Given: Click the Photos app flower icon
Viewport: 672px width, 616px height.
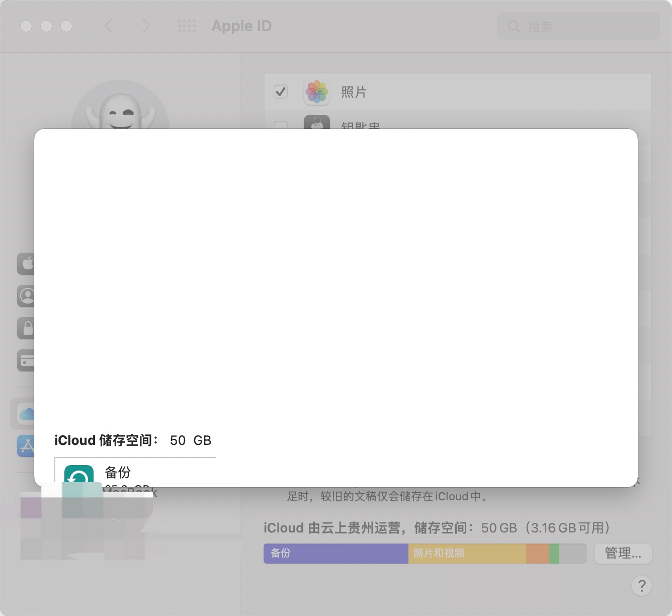Looking at the screenshot, I should coord(317,92).
